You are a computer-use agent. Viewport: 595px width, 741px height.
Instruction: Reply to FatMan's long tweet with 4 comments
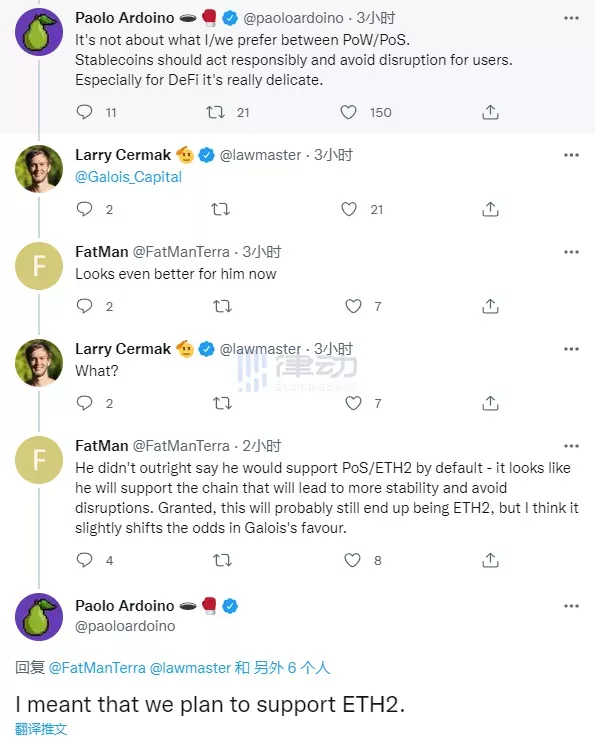click(x=85, y=560)
